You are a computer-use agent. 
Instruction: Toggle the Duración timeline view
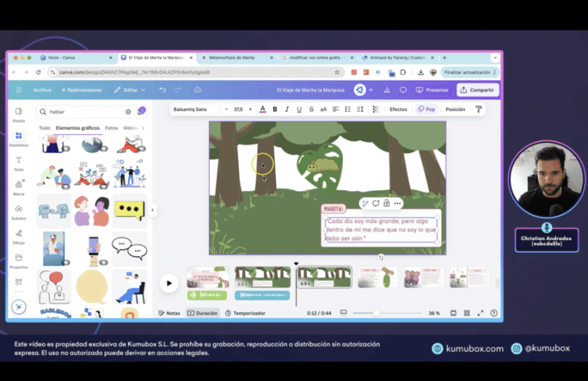[202, 313]
